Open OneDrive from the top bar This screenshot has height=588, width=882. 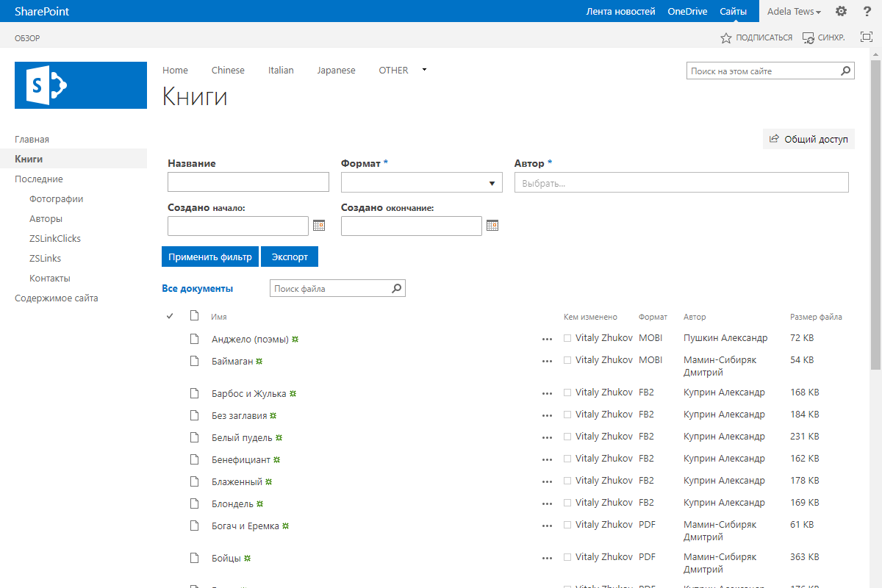(687, 11)
